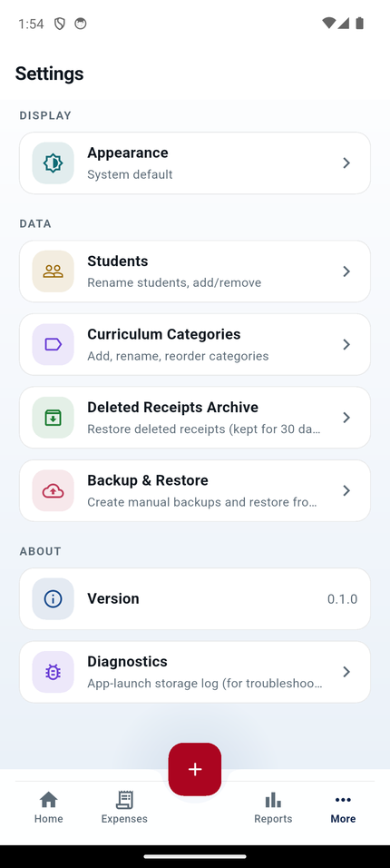Expand Students using the right chevron

[x=346, y=271]
